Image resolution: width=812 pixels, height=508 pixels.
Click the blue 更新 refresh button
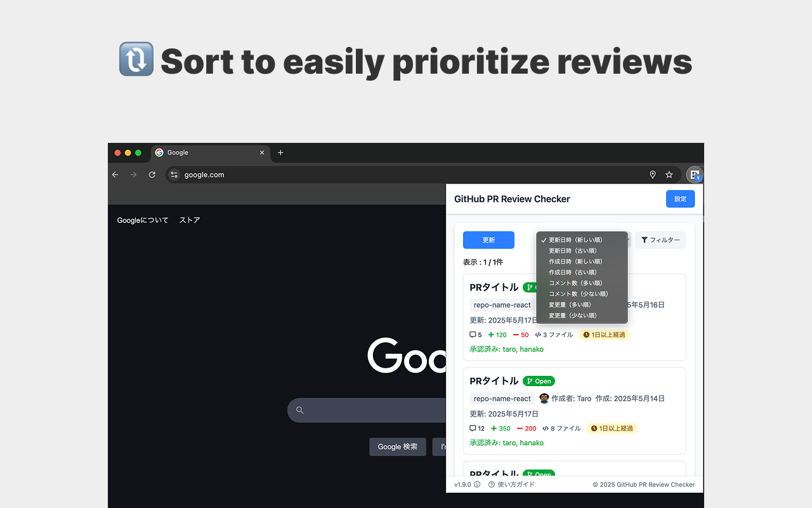488,240
